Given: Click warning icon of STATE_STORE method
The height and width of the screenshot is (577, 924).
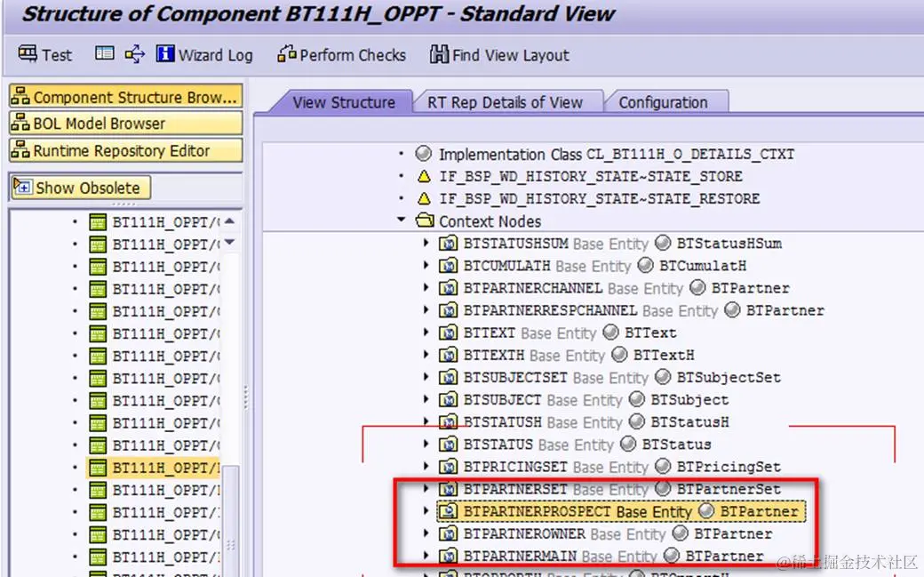Looking at the screenshot, I should [x=424, y=176].
